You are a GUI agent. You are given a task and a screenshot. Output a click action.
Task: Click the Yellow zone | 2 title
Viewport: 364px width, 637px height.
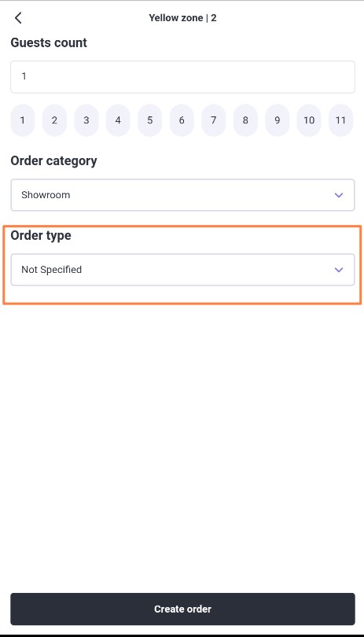[182, 18]
